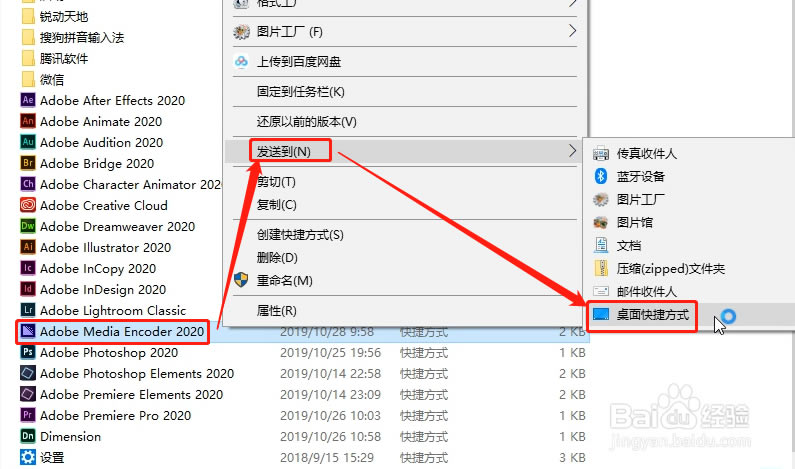795x469 pixels.
Task: Click the date 2019/10/26 10:58
Action: pos(331,437)
